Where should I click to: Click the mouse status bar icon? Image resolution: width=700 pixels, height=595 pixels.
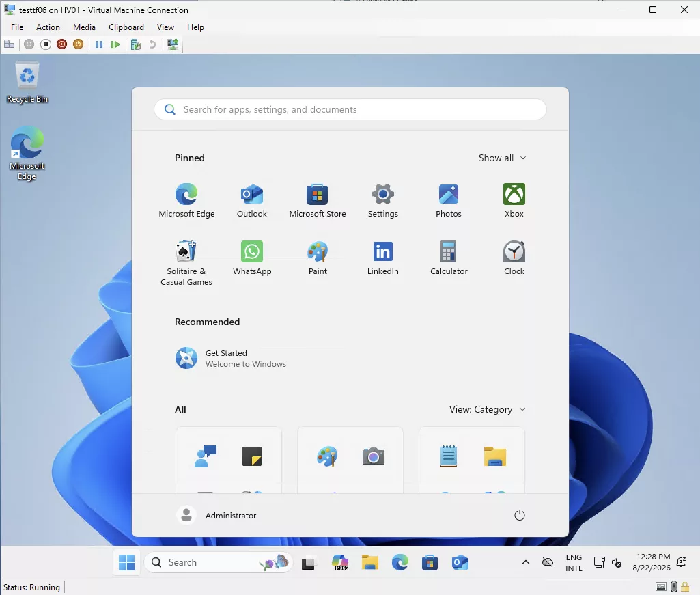(674, 587)
